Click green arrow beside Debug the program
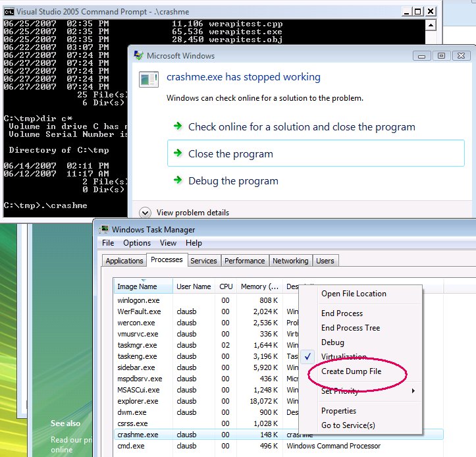Image resolution: width=476 pixels, height=457 pixels. point(178,180)
